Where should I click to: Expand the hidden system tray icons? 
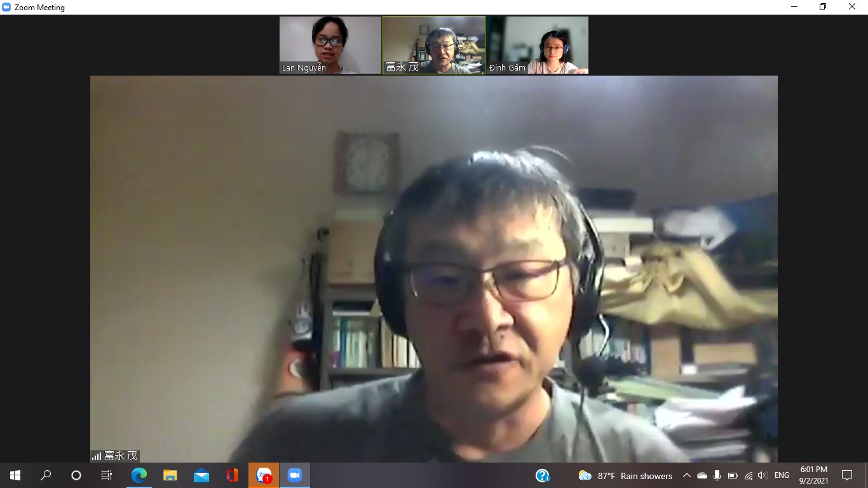(687, 475)
